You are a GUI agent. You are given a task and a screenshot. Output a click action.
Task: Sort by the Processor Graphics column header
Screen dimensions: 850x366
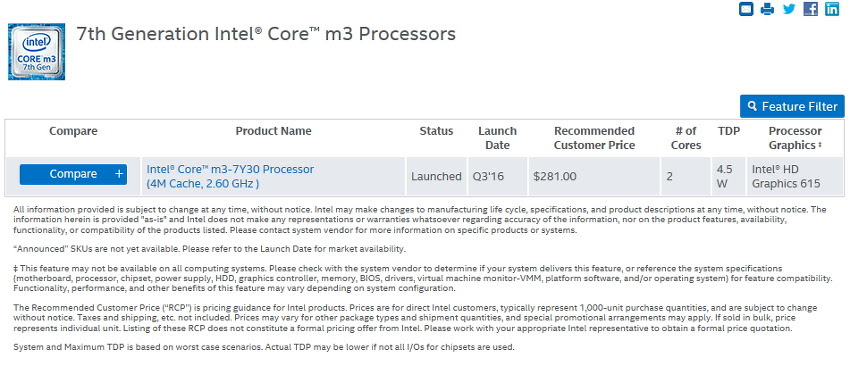tap(795, 138)
